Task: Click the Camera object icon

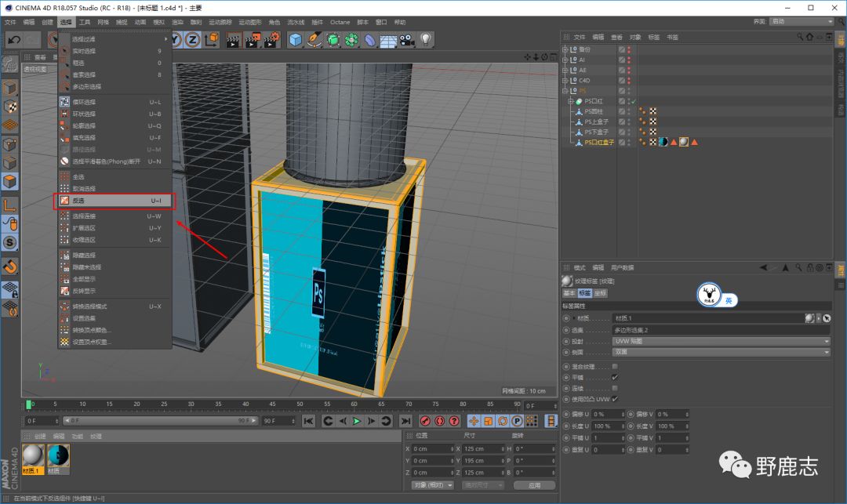Action: tap(407, 39)
